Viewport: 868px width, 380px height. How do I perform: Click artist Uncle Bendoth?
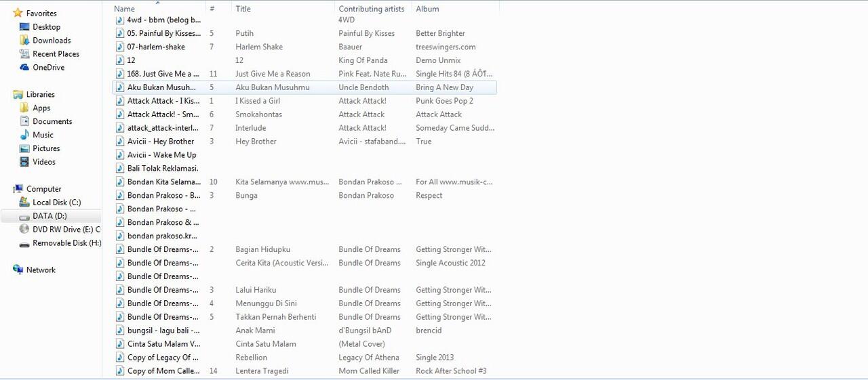coord(363,87)
